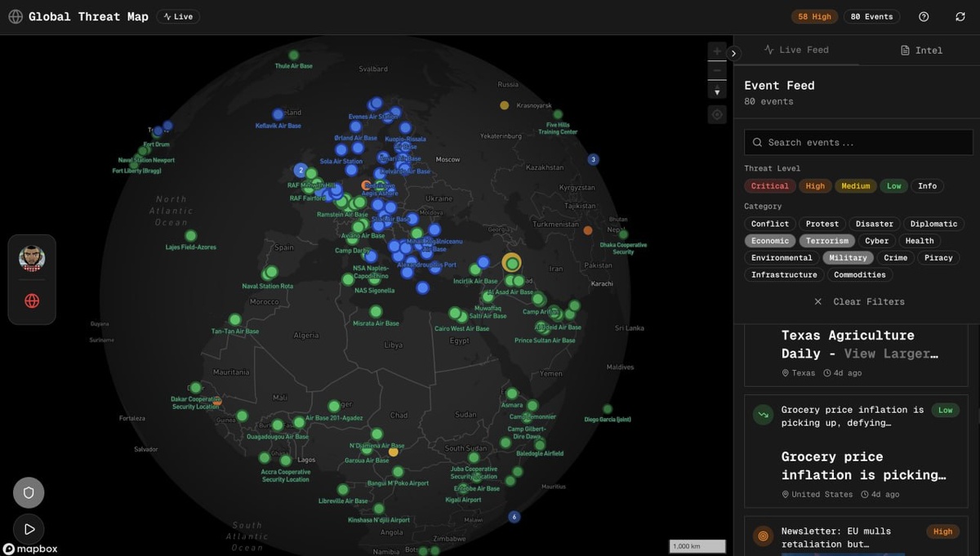Collapse the side panel with chevron

point(733,53)
